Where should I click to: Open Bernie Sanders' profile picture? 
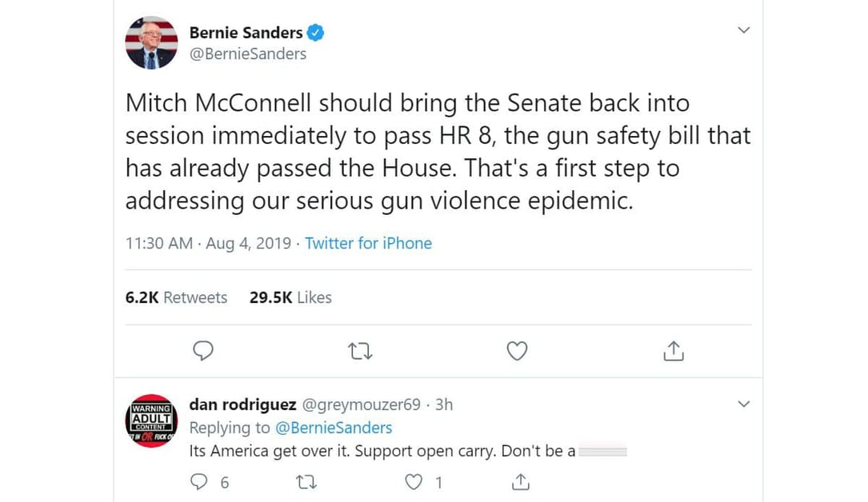[151, 42]
